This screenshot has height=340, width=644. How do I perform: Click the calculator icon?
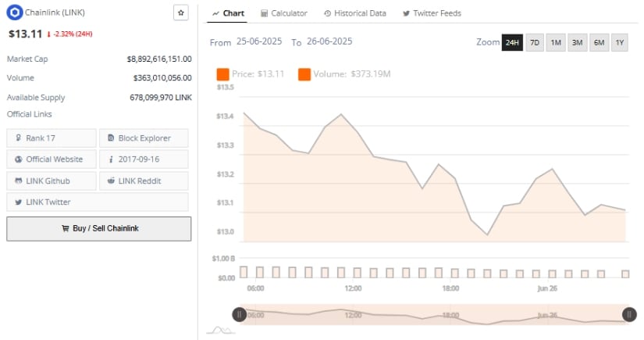[265, 13]
